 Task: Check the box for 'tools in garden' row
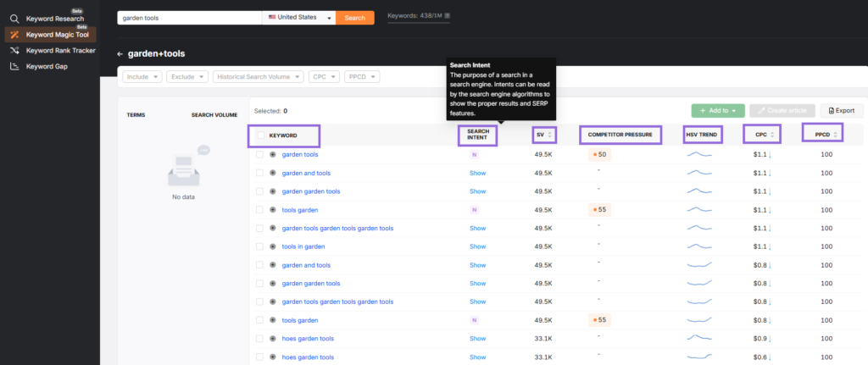(x=259, y=246)
